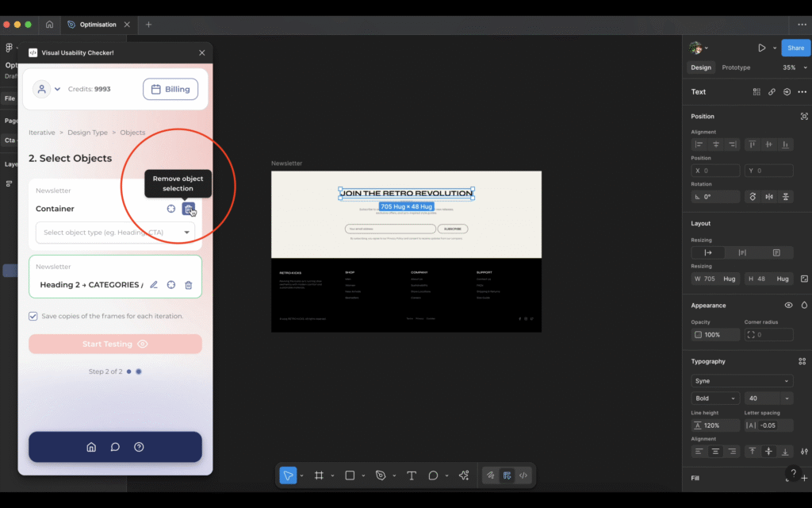Viewport: 812px width, 508px height.
Task: Click the target locate icon beside Container
Action: (170, 209)
